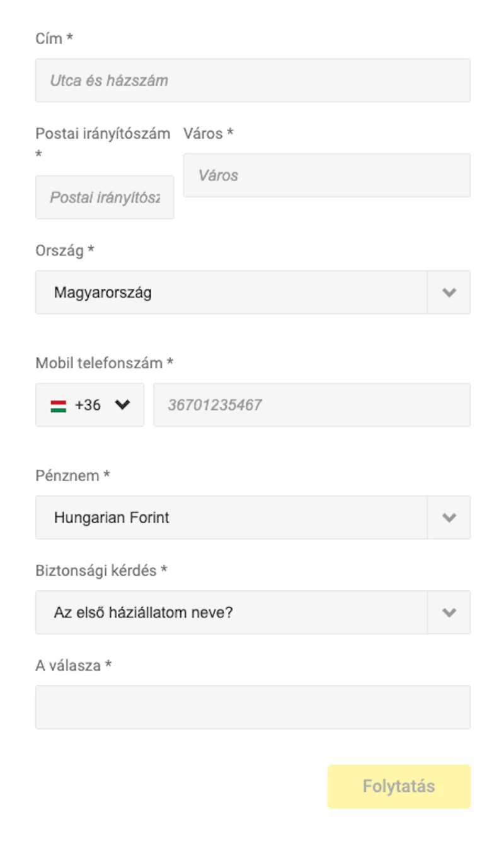Select the Város input field

[x=326, y=175]
